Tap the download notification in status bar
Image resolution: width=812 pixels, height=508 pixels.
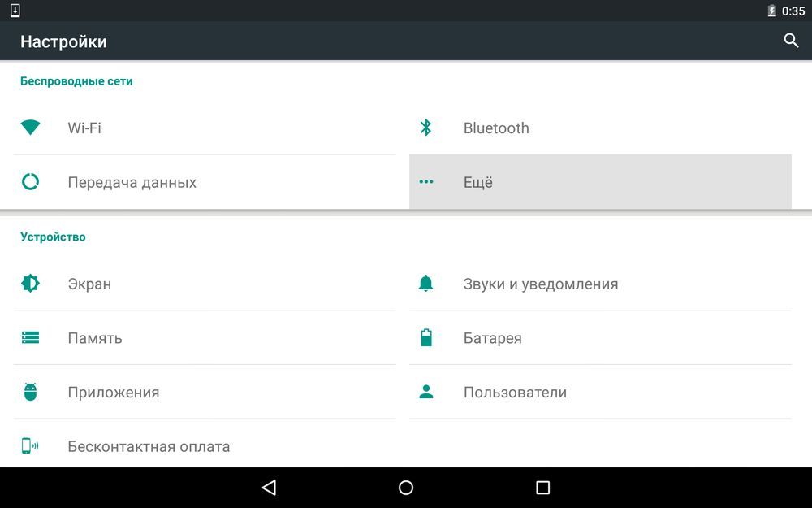tap(15, 11)
